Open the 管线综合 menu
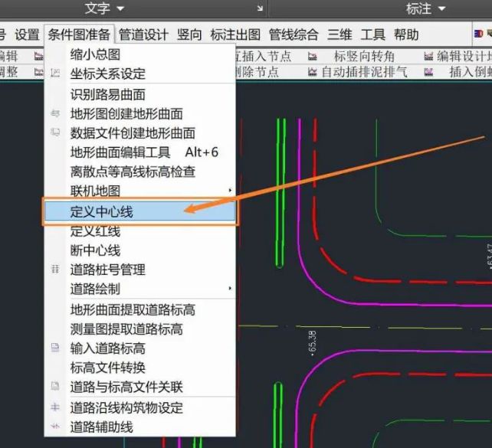 click(x=294, y=34)
